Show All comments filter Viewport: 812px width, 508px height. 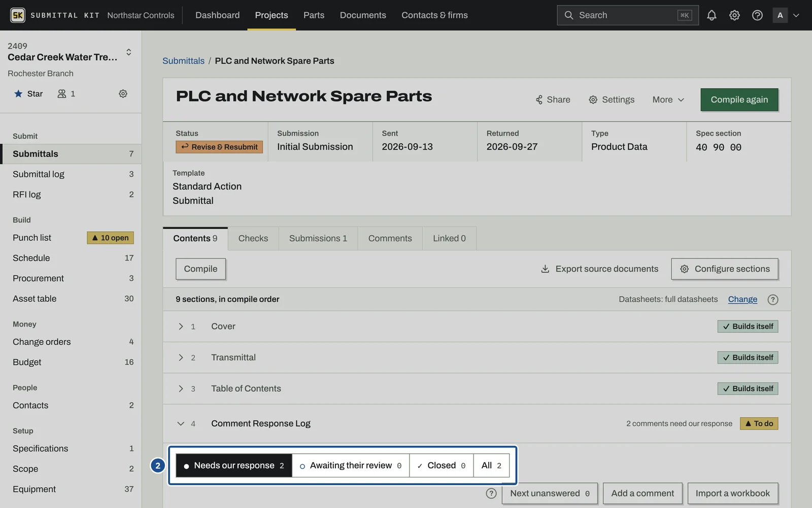coord(491,465)
